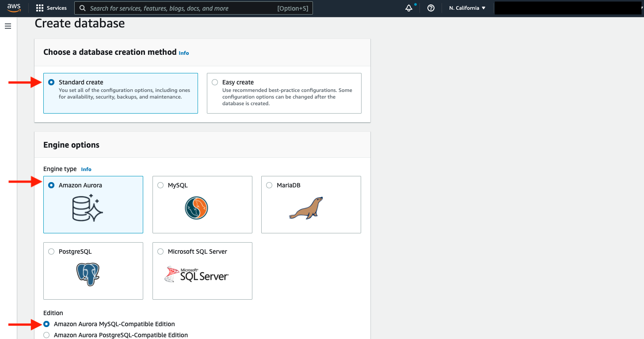Screen dimensions: 644x339
Task: Click the MariaDB seal logo
Action: [306, 208]
